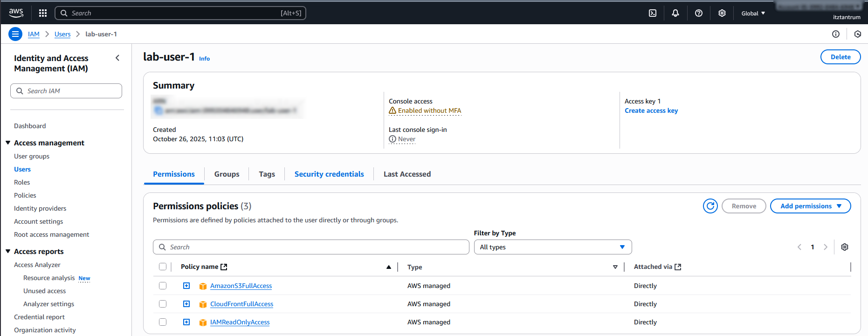This screenshot has width=868, height=336.
Task: Open the itztantrum account menu
Action: click(847, 17)
